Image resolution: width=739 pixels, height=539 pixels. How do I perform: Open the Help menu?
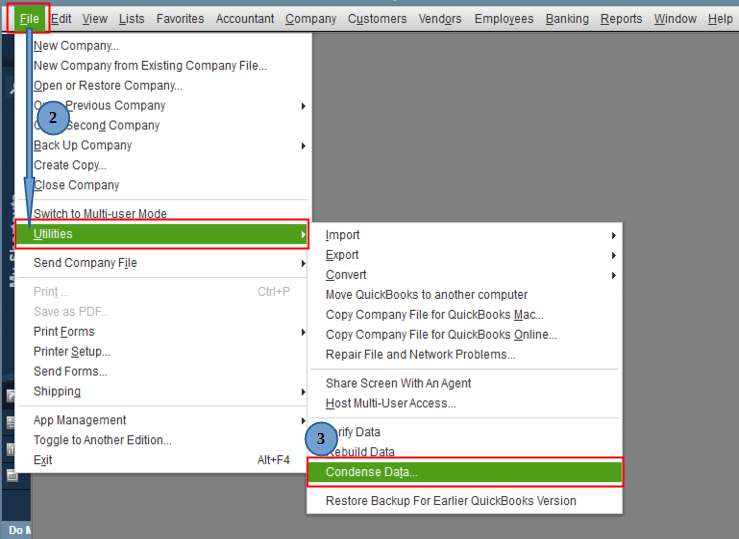pos(720,19)
